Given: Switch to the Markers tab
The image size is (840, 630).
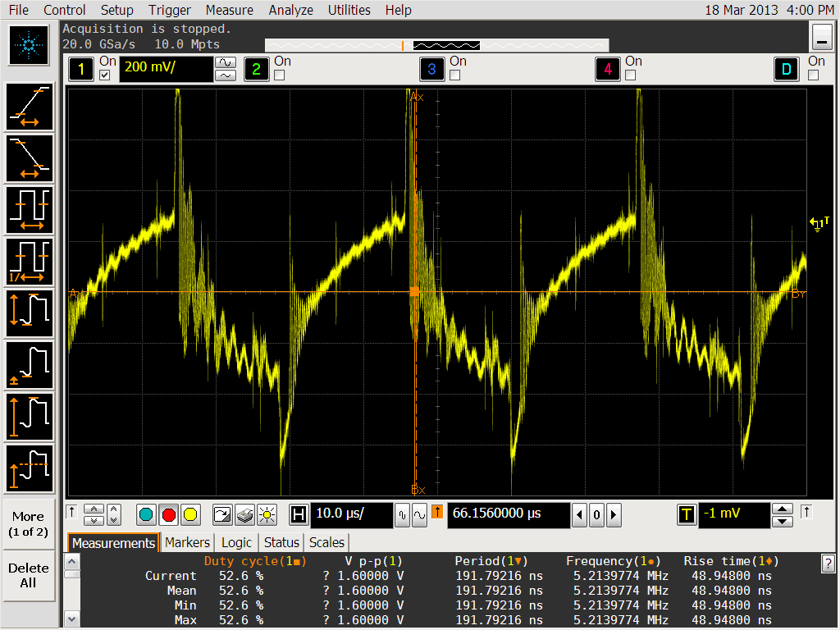Looking at the screenshot, I should tap(187, 542).
